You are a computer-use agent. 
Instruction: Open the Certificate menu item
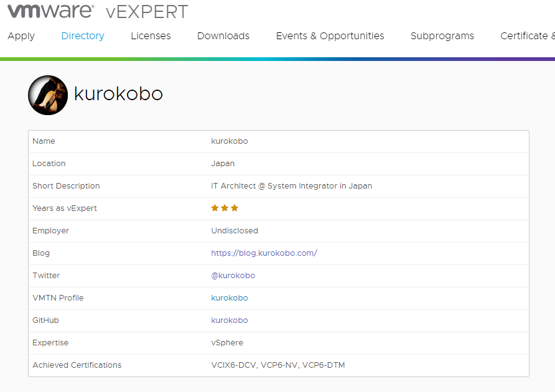tap(528, 35)
